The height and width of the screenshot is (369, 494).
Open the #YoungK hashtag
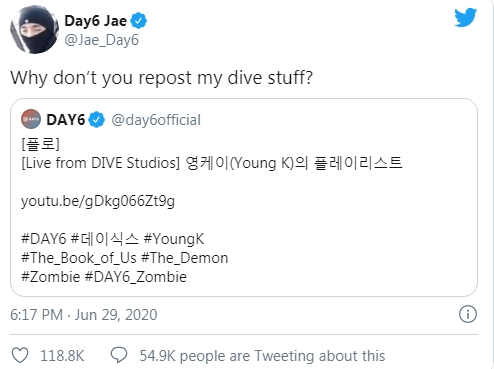174,239
